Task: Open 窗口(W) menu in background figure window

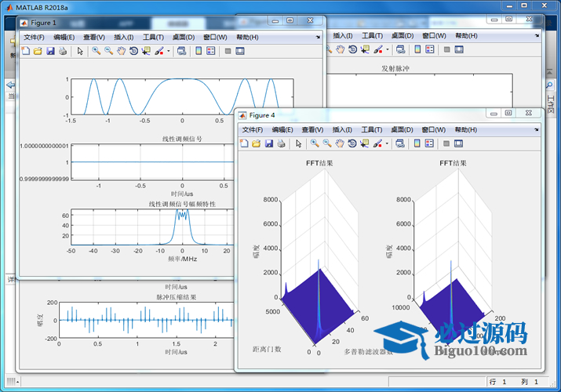Action: (434, 36)
